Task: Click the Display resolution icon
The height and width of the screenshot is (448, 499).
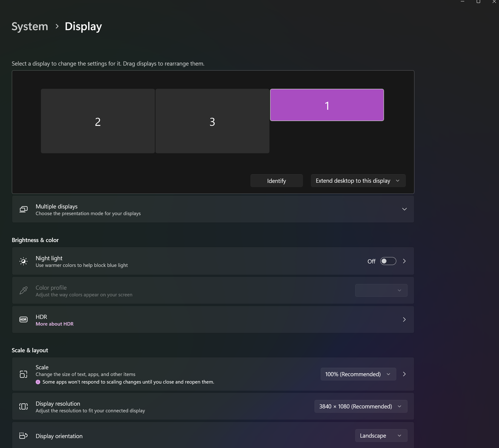Action: [23, 406]
